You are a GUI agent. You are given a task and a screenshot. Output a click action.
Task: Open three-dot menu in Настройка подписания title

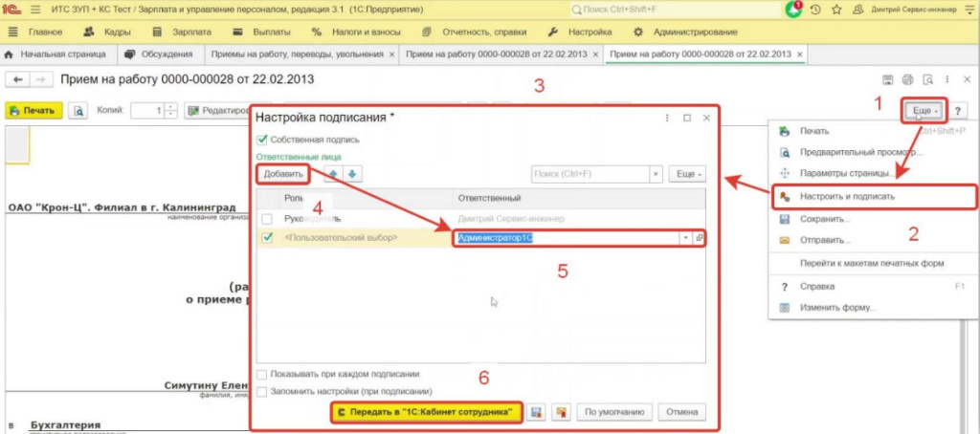point(667,118)
